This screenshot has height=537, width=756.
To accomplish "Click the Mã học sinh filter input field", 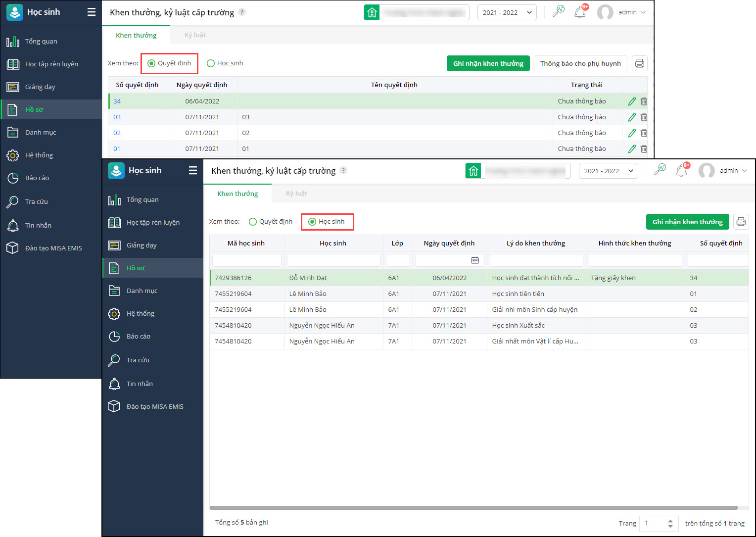I will tap(246, 260).
